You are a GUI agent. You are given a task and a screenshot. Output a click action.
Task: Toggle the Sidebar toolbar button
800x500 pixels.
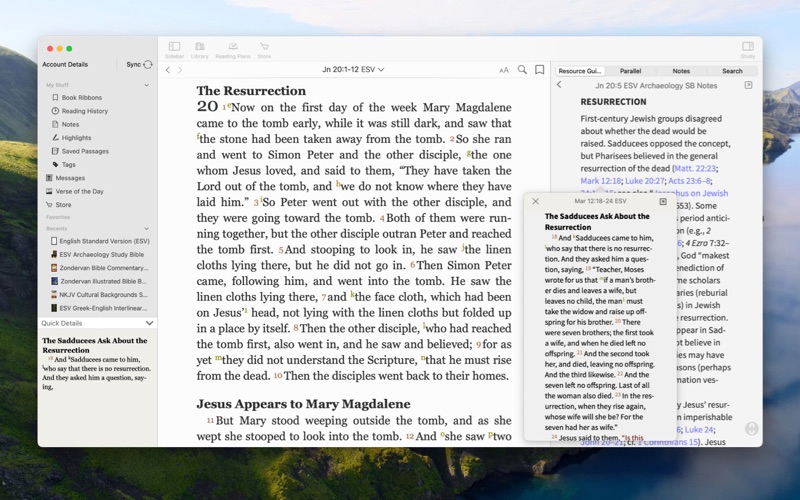point(174,48)
